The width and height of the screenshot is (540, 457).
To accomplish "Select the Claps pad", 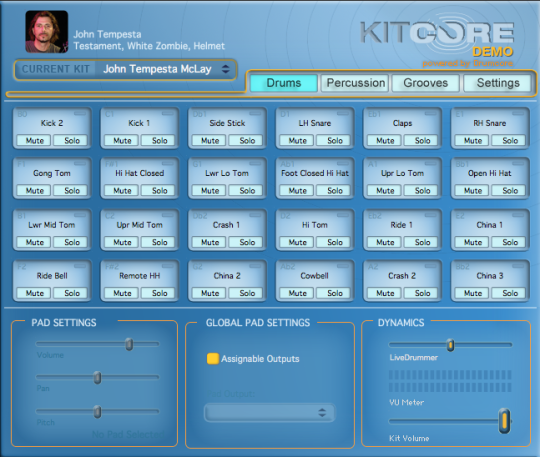I will 402,123.
